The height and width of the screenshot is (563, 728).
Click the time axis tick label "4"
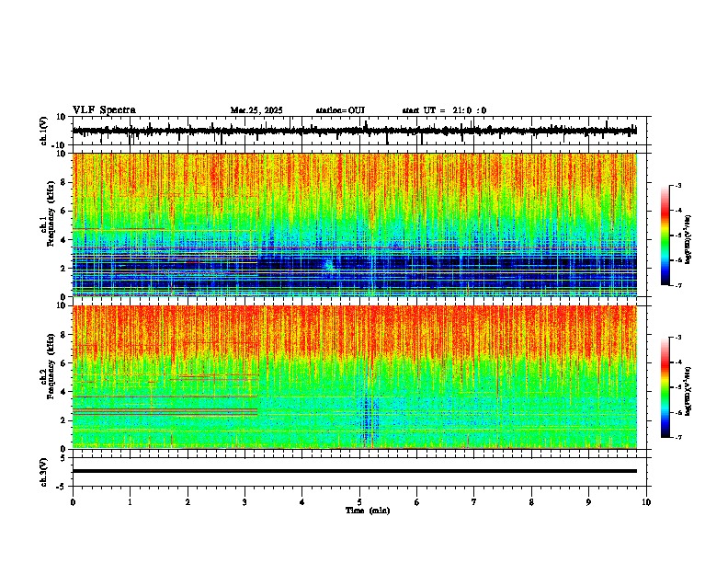coord(302,502)
